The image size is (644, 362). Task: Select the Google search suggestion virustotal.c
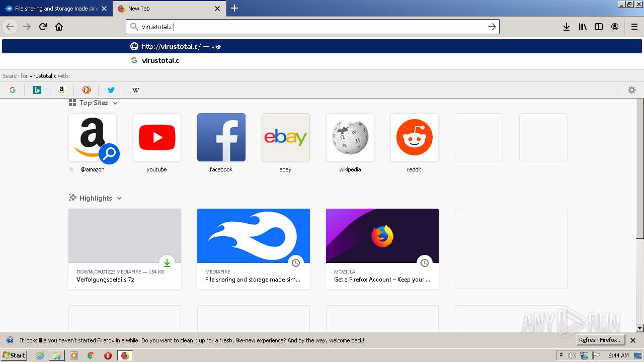[x=322, y=60]
